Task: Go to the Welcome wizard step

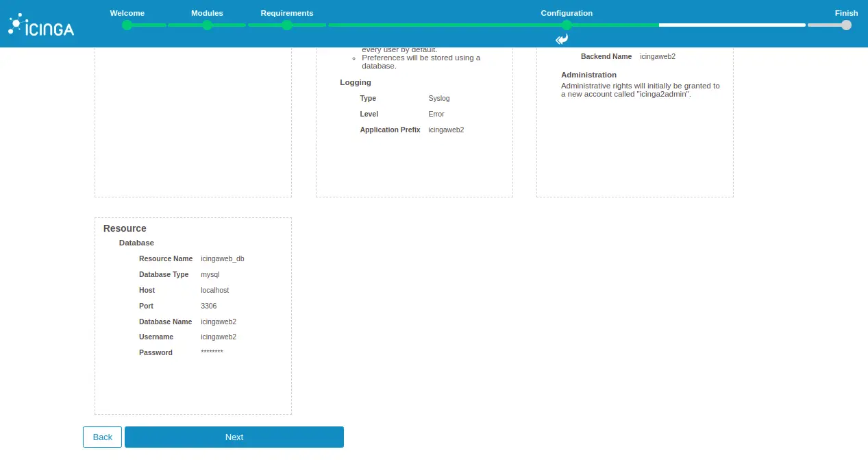Action: click(x=127, y=13)
